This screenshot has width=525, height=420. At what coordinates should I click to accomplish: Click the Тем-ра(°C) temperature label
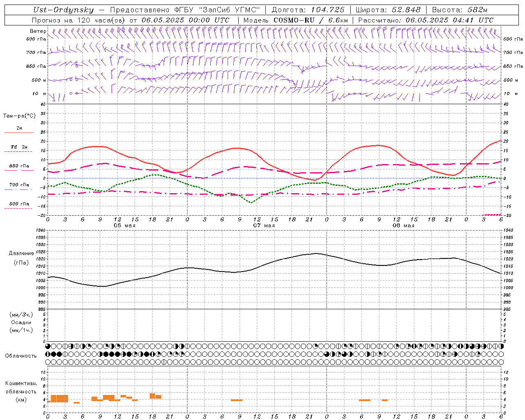pyautogui.click(x=19, y=116)
